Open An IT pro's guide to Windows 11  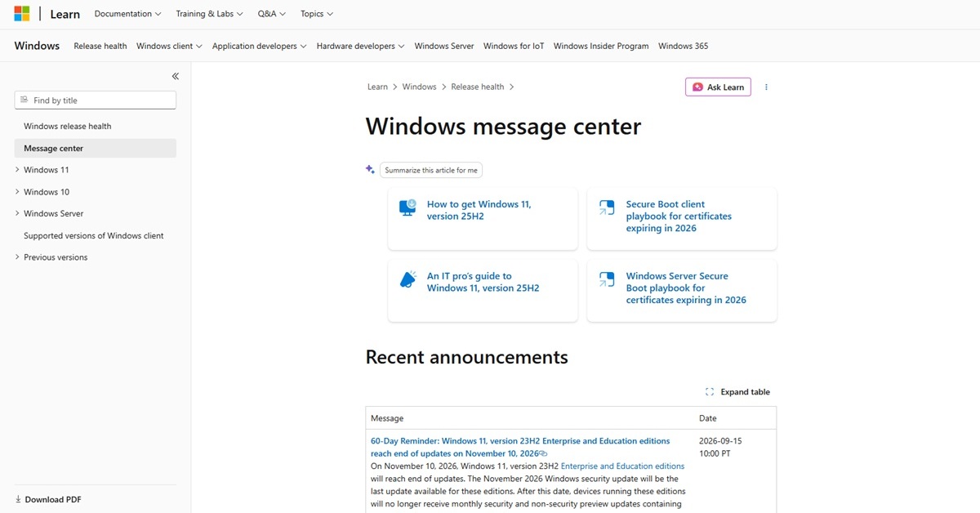[x=483, y=282]
